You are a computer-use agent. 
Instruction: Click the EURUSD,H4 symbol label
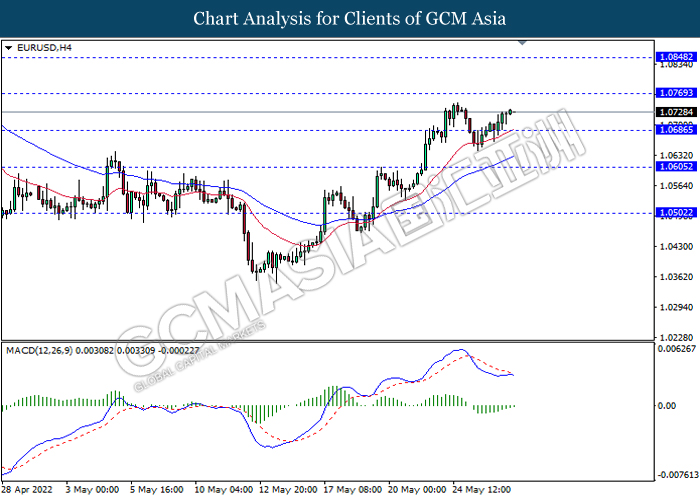44,48
